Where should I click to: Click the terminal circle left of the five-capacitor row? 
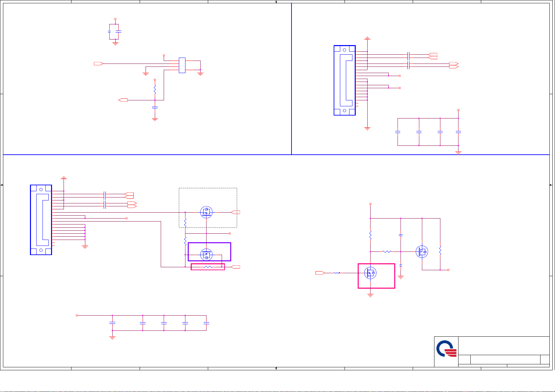click(77, 315)
